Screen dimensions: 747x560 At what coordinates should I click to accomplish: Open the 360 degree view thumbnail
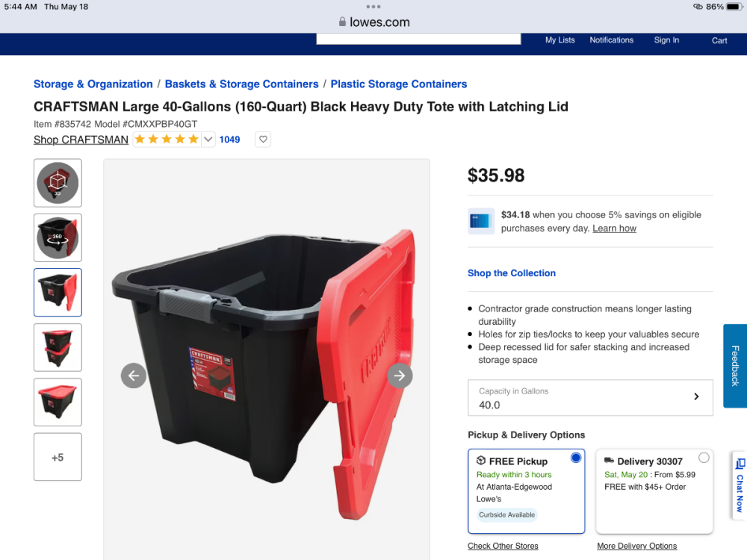click(58, 237)
